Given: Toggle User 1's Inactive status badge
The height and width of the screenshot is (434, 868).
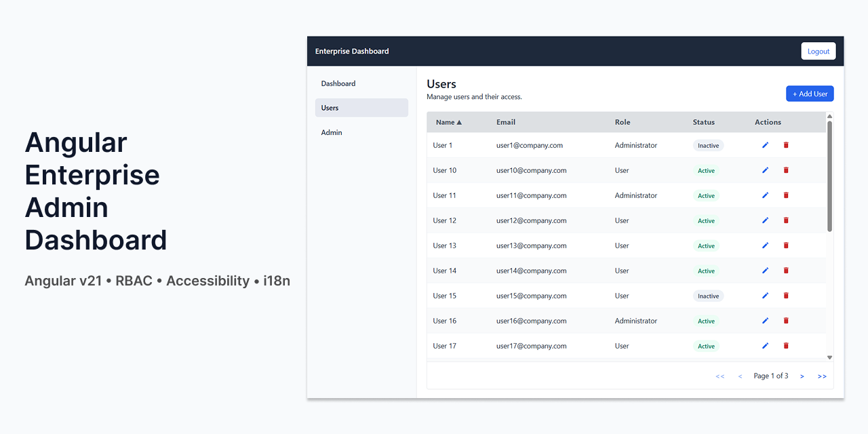Looking at the screenshot, I should pos(708,144).
